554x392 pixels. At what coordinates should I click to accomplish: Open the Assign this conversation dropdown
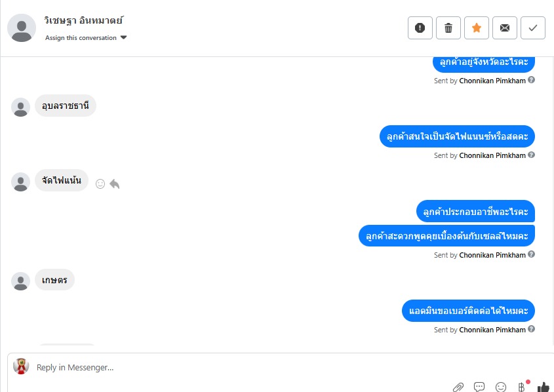point(86,38)
